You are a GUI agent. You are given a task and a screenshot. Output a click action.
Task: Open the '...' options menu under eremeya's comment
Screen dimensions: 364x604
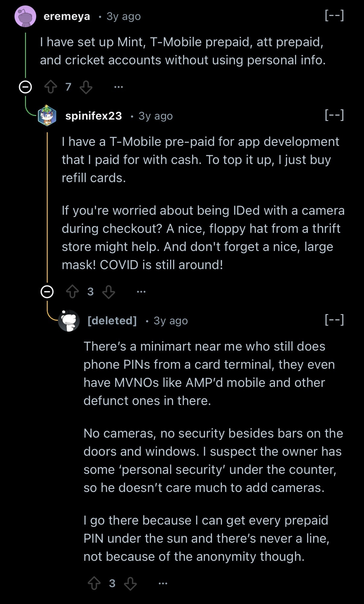coord(118,87)
